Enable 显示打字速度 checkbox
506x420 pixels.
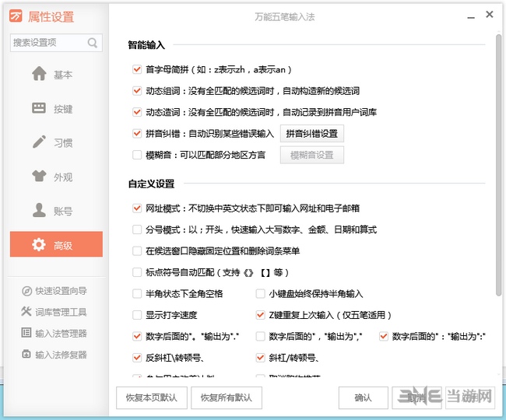coord(137,315)
